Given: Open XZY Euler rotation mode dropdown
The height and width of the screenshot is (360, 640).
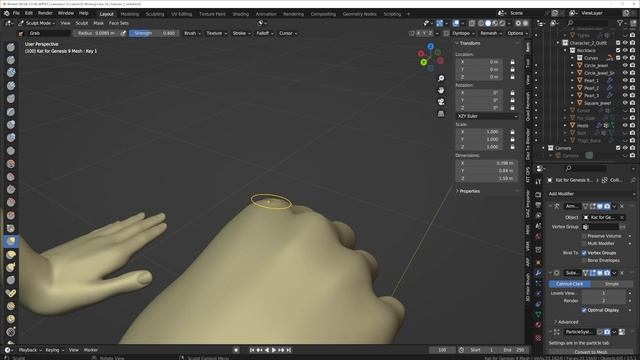Looking at the screenshot, I should [487, 116].
